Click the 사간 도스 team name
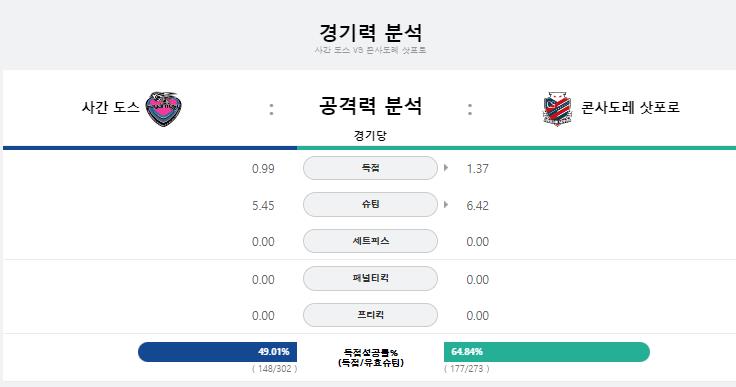The width and height of the screenshot is (736, 387). point(110,108)
